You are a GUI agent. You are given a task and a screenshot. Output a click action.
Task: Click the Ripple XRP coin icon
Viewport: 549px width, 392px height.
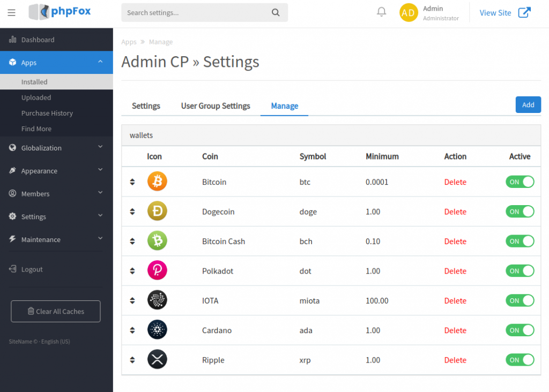click(157, 359)
